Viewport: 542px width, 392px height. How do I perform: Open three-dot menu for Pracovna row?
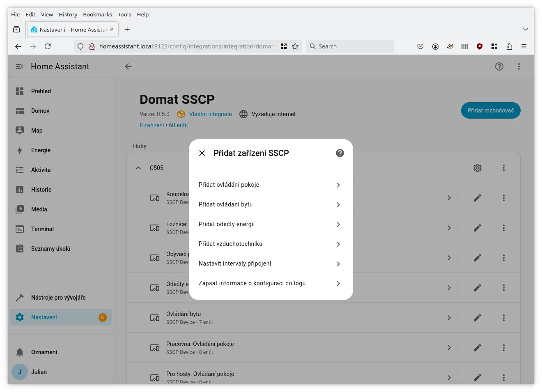504,348
